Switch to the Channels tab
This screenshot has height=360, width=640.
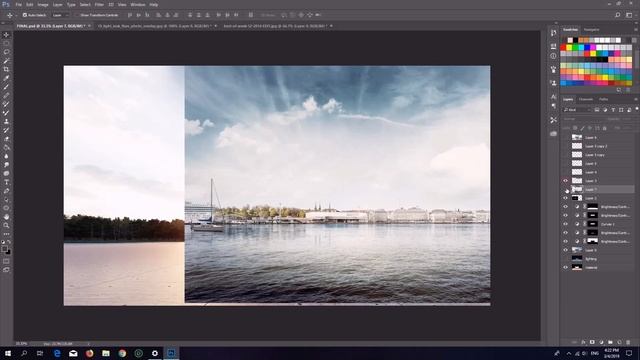pos(586,99)
